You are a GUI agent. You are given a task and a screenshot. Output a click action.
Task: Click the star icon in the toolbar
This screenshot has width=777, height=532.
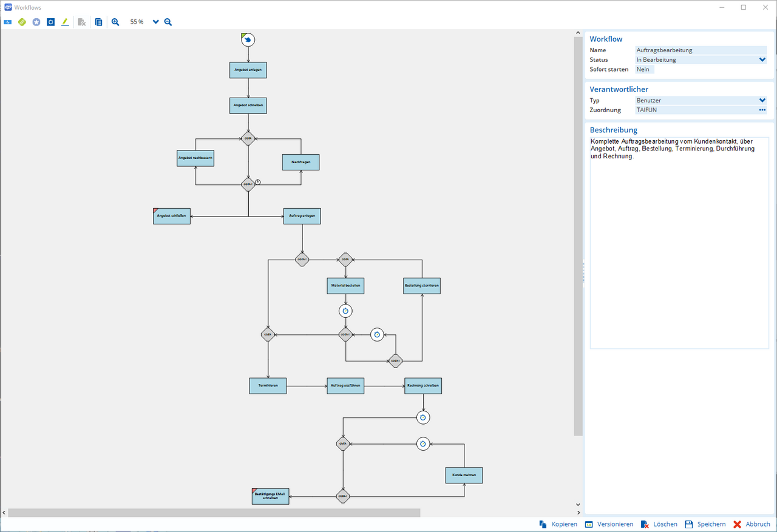(x=36, y=22)
